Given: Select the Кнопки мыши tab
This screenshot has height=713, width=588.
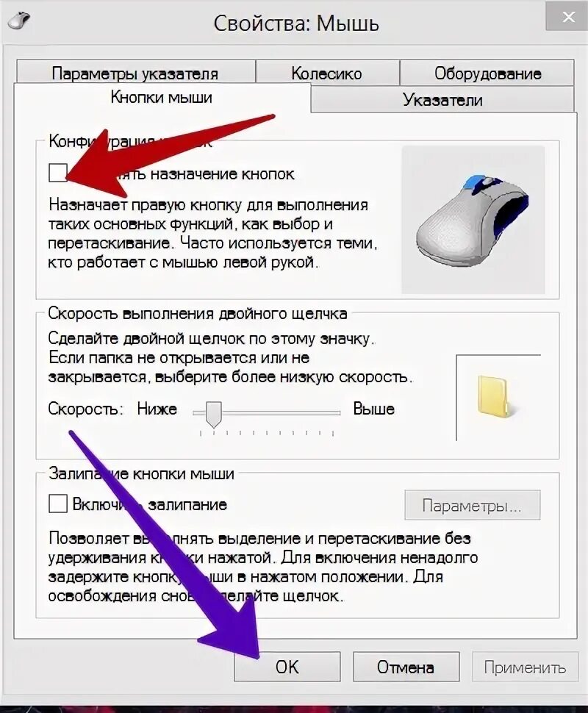Looking at the screenshot, I should pos(162,97).
